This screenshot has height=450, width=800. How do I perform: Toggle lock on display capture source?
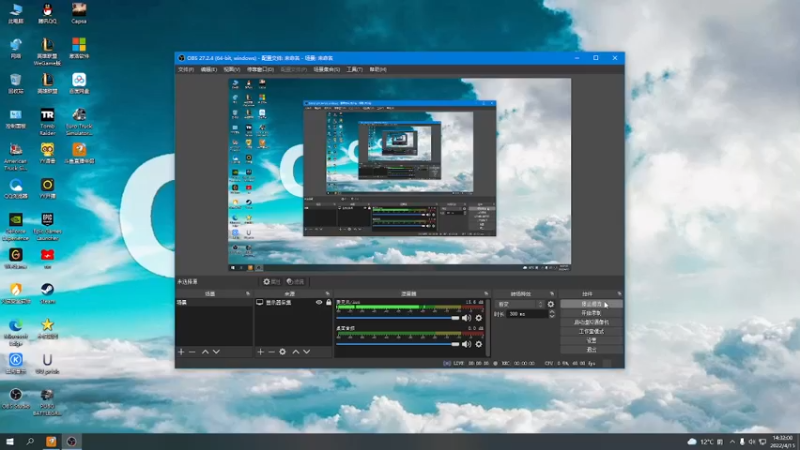click(328, 303)
